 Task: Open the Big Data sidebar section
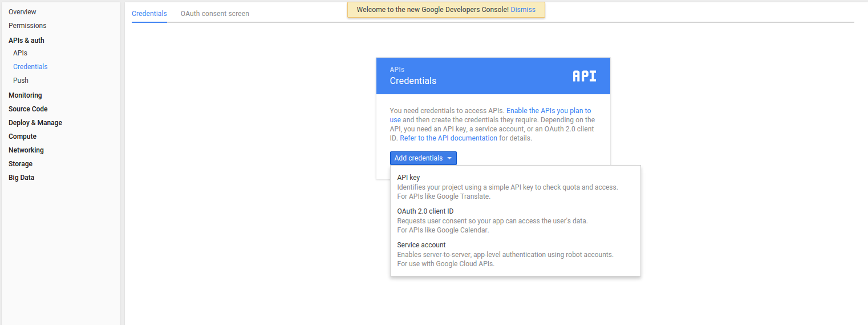tap(21, 178)
